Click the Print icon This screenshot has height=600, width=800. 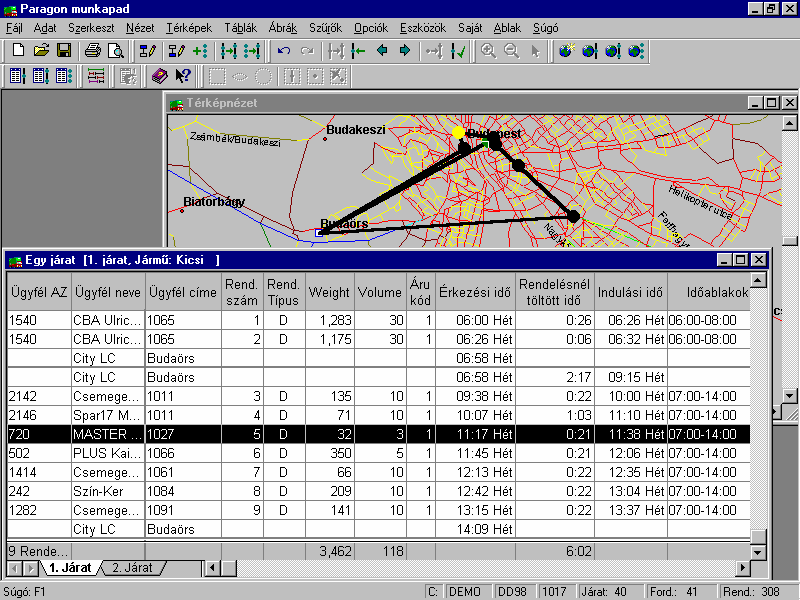coord(93,51)
